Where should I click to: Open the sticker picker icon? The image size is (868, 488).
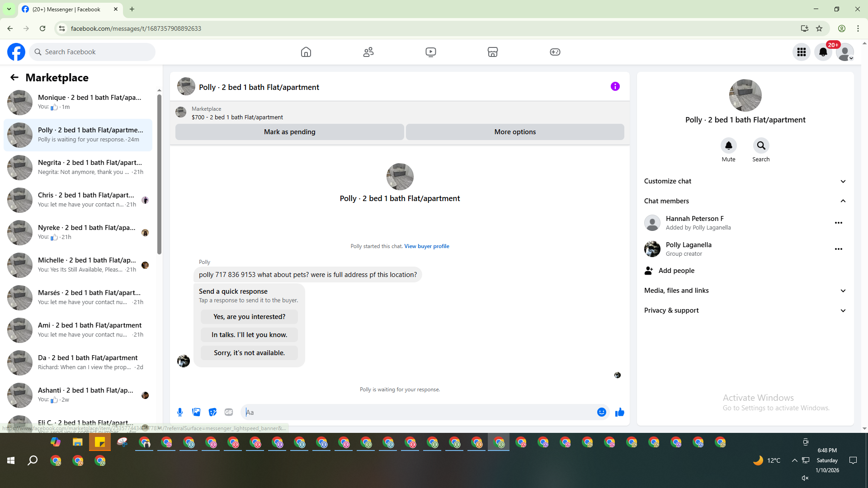click(212, 412)
